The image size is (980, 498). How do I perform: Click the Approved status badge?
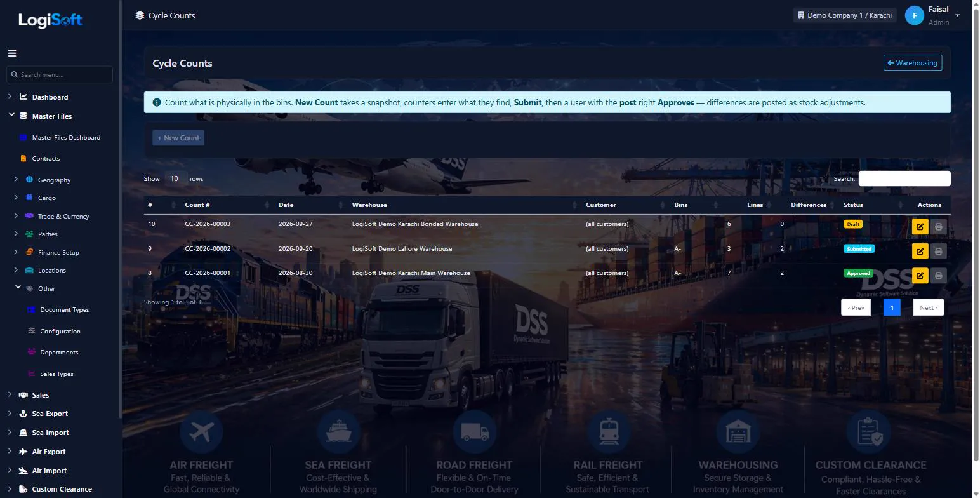coord(858,273)
